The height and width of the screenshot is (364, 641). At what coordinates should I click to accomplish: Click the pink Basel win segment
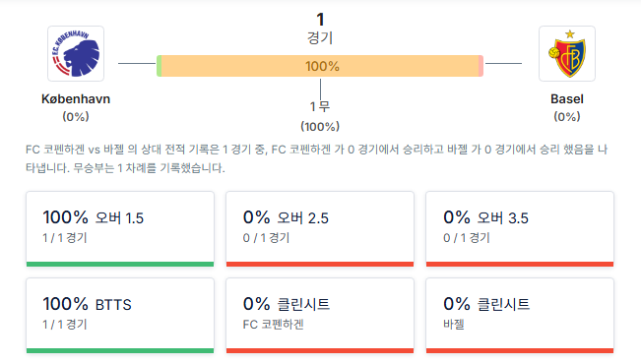481,66
